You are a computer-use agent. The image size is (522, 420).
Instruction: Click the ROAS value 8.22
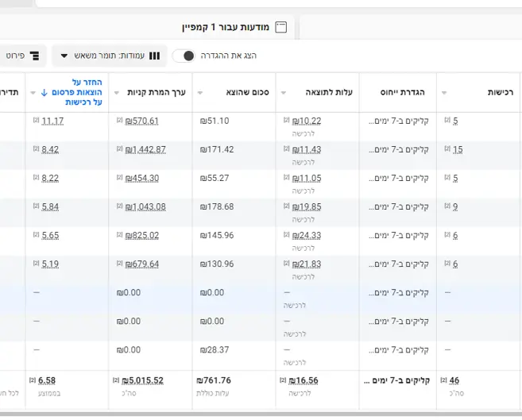coord(50,179)
